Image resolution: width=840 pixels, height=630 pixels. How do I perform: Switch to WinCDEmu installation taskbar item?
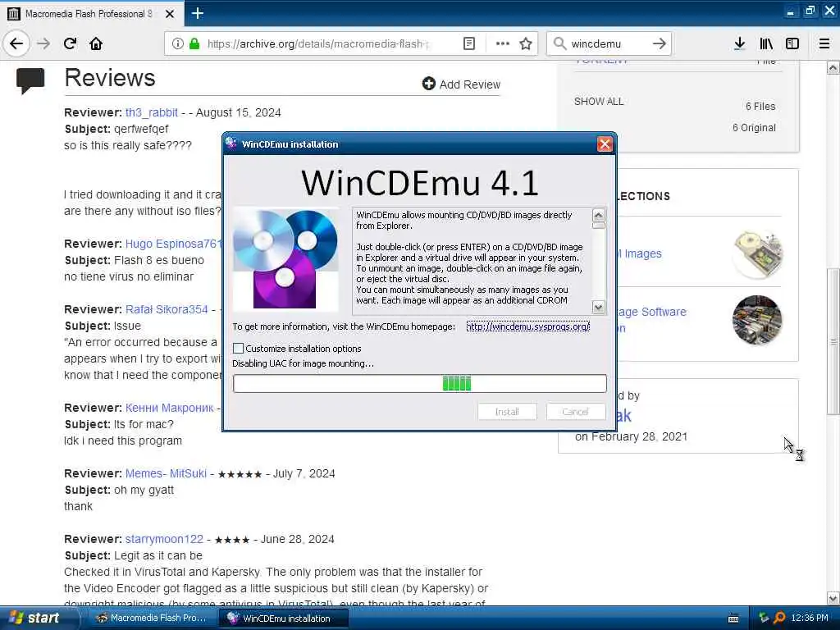click(x=284, y=619)
